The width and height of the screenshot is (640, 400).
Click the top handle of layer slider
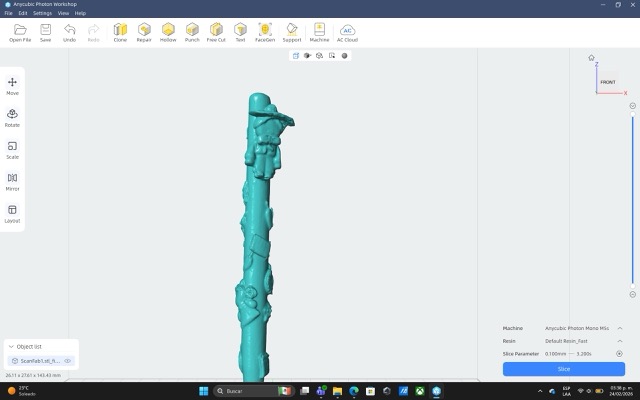633,114
